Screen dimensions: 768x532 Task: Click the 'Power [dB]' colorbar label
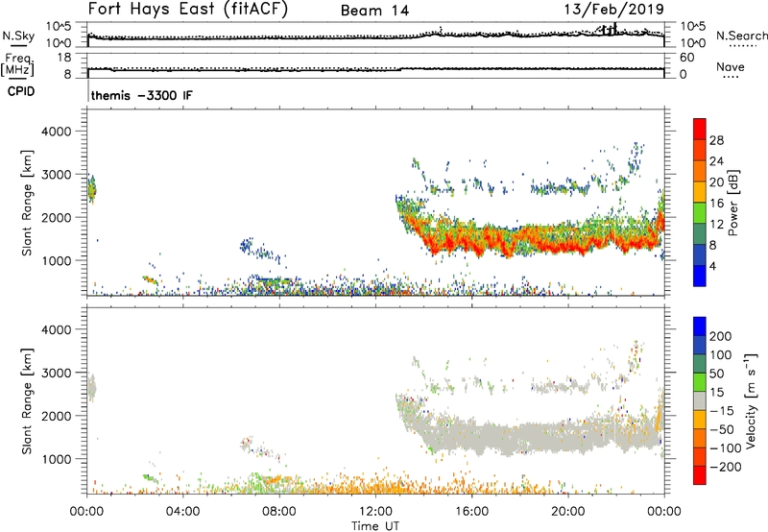733,203
